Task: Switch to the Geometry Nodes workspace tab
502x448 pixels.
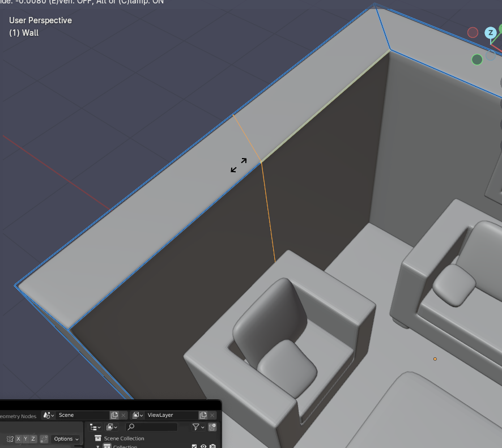Action: (18, 416)
